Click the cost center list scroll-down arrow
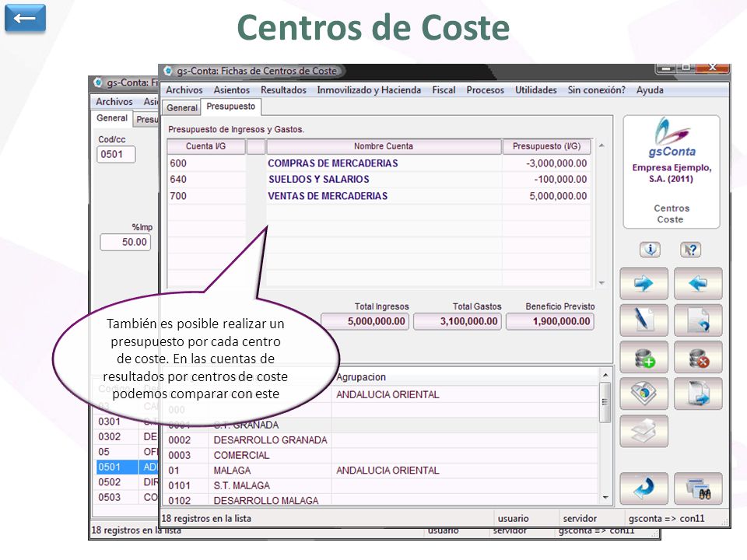 605,498
